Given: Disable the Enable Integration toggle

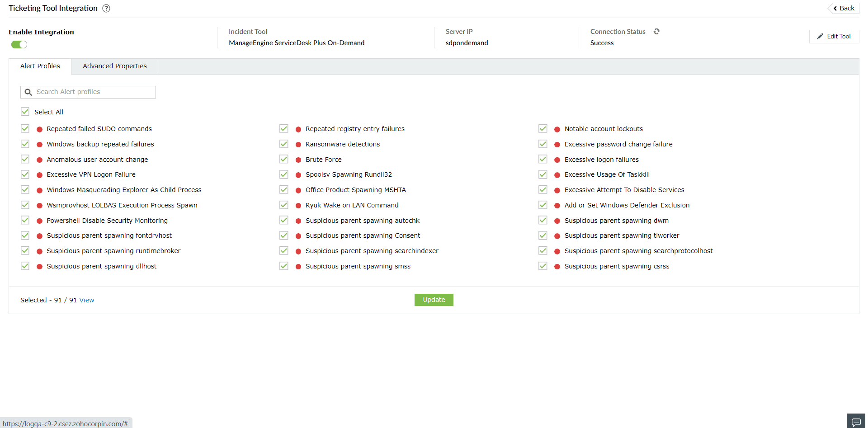Looking at the screenshot, I should click(19, 44).
